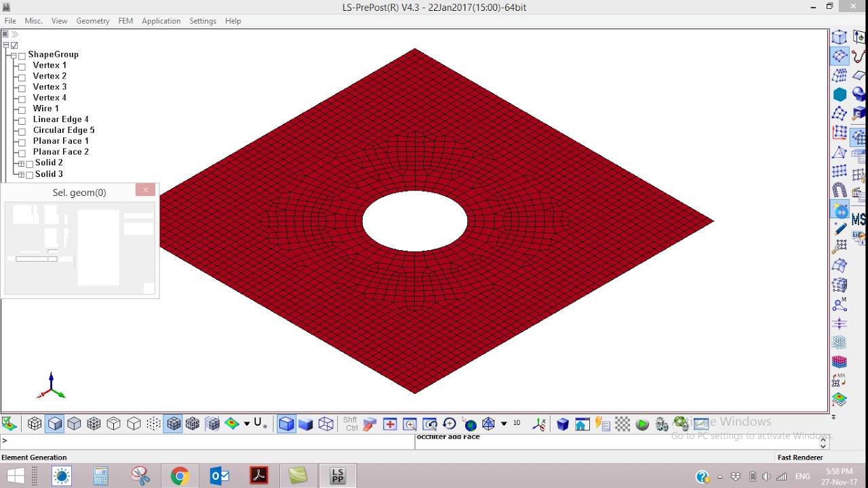Click the solid blue cube icon right toolbar
868x488 pixels.
coord(563,424)
